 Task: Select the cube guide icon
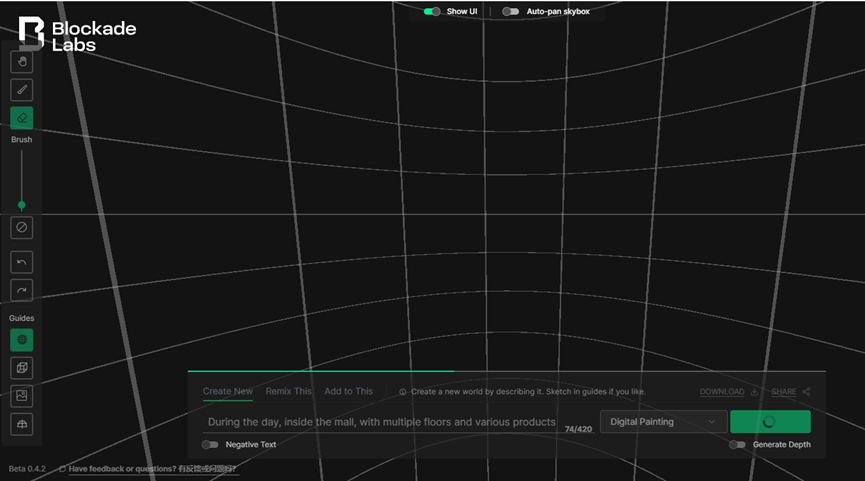(22, 368)
